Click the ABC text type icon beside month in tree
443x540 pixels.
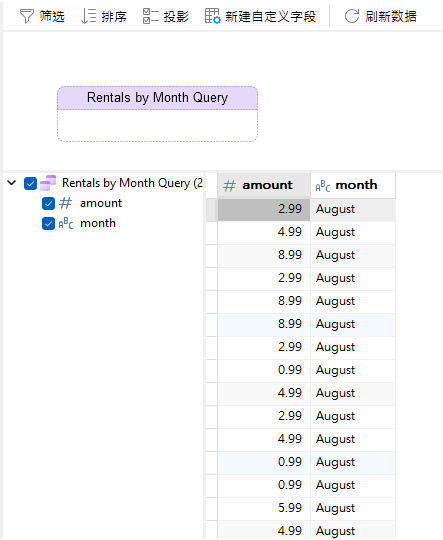(x=66, y=223)
